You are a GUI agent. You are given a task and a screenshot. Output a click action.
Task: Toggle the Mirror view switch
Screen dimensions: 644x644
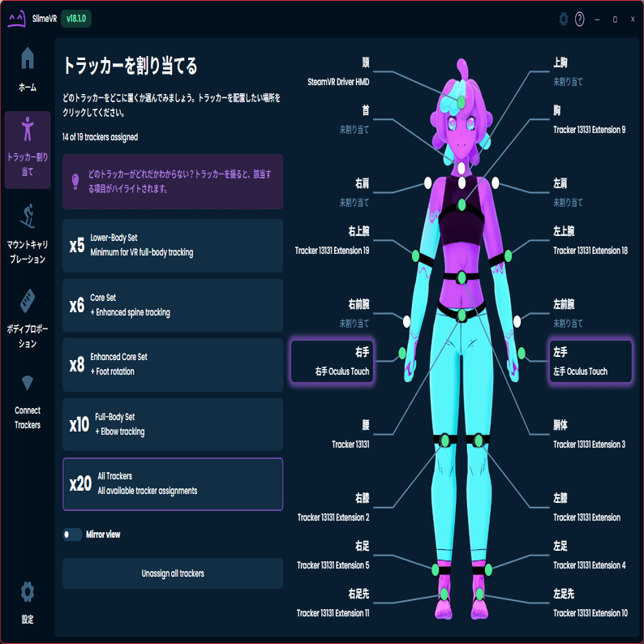pyautogui.click(x=72, y=535)
